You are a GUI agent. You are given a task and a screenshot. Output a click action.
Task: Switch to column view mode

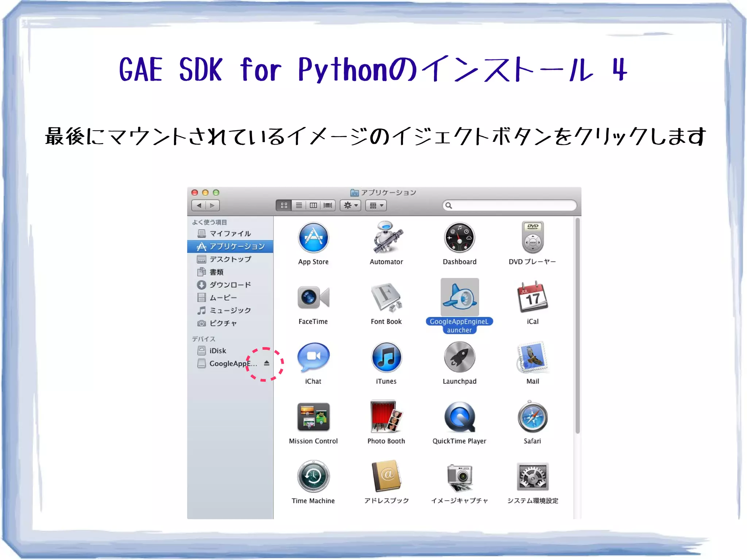click(313, 205)
